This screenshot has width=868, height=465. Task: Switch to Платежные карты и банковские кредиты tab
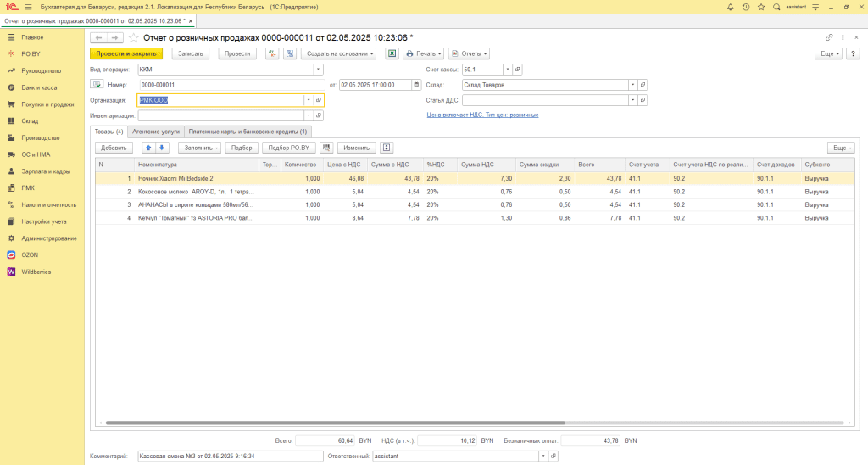click(x=248, y=132)
